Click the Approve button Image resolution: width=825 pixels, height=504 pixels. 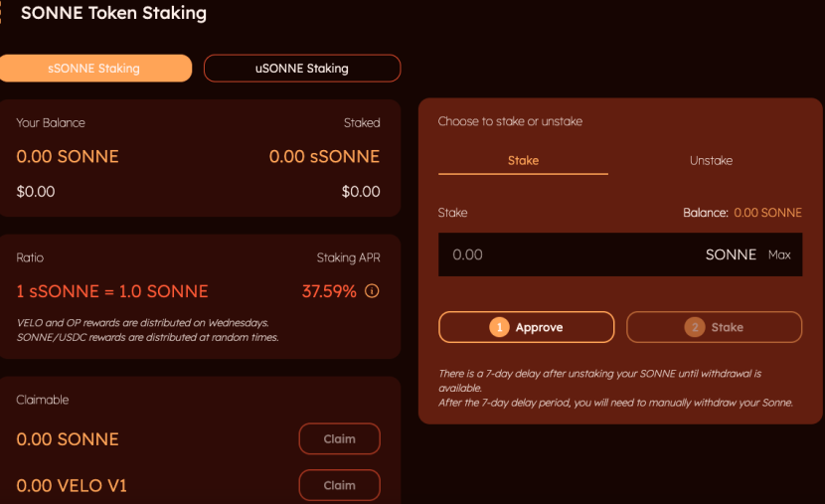tap(526, 327)
